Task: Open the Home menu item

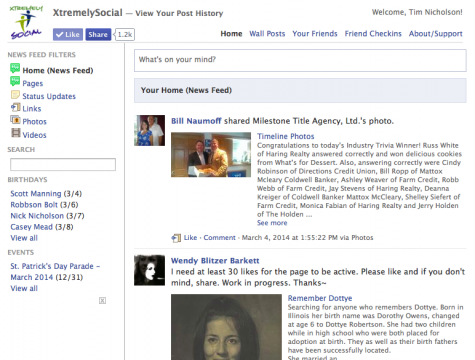Action: 231,34
